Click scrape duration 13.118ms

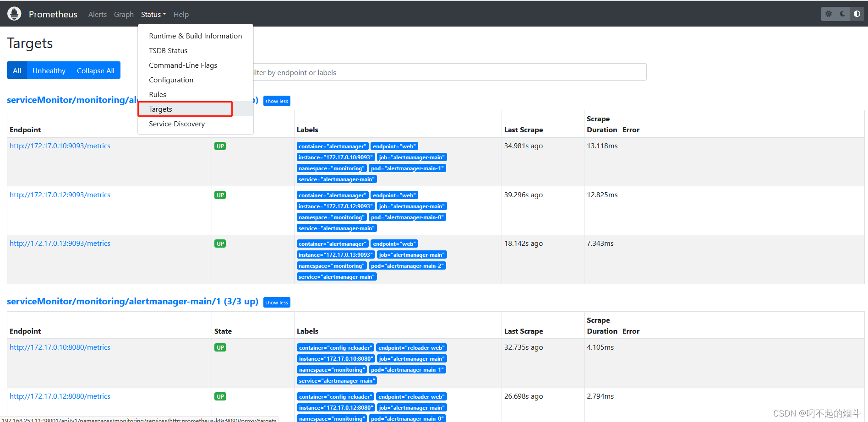coord(602,146)
